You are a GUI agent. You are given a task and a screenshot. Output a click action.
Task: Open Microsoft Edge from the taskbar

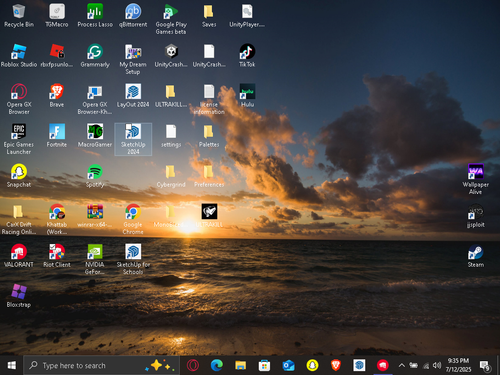point(217,365)
